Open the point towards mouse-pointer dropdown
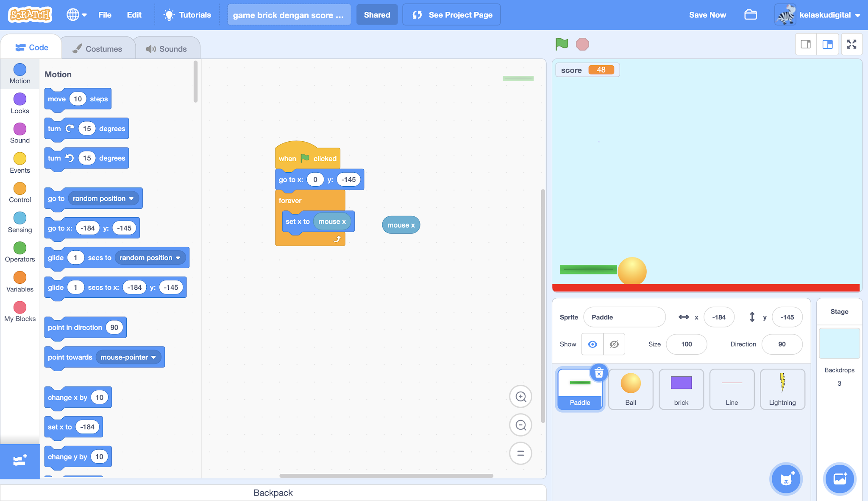The width and height of the screenshot is (868, 501). pyautogui.click(x=153, y=357)
